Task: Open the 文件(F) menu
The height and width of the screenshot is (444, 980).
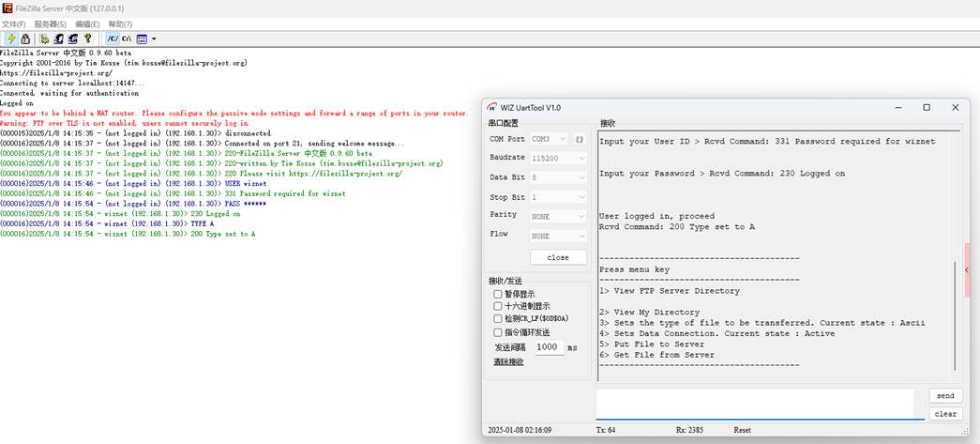Action: point(14,23)
